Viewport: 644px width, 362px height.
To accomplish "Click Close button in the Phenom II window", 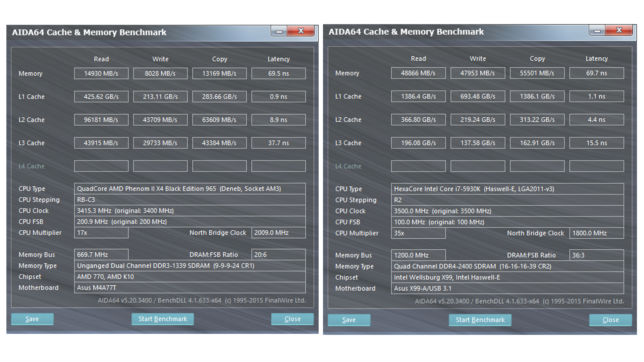I will coord(292,319).
